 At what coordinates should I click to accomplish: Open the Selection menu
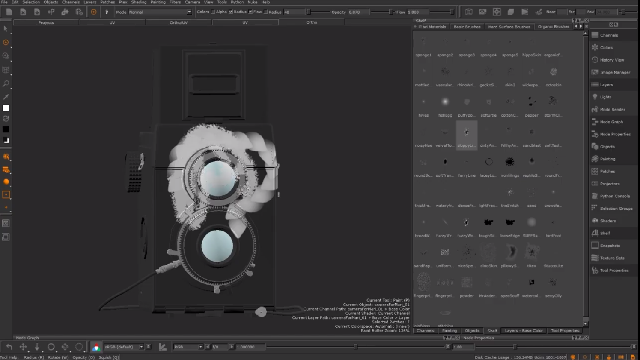point(31,2)
